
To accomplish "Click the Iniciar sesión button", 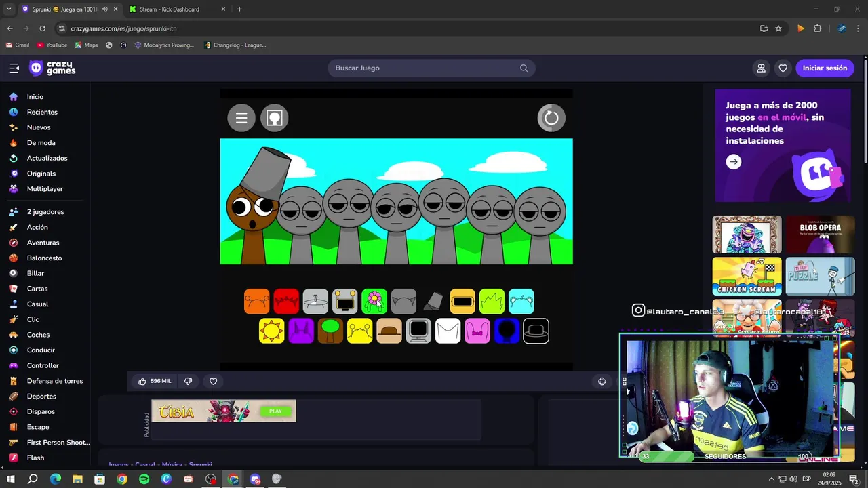I will point(825,68).
